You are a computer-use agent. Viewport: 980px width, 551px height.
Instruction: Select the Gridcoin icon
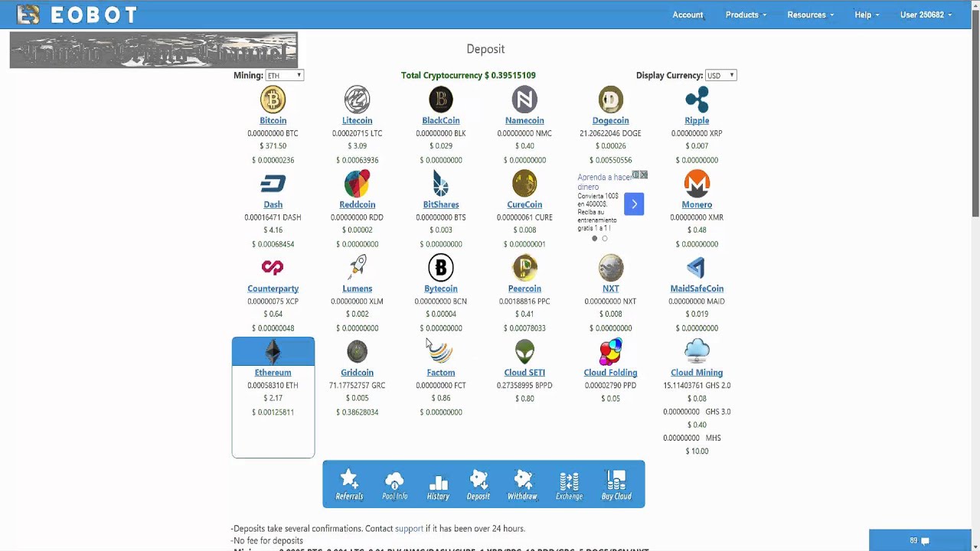pyautogui.click(x=357, y=351)
